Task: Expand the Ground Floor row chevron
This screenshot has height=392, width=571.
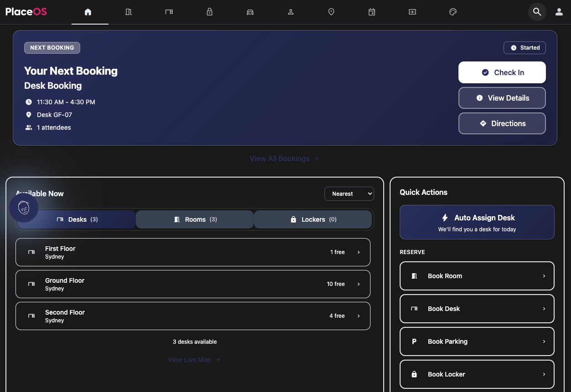Action: point(358,284)
